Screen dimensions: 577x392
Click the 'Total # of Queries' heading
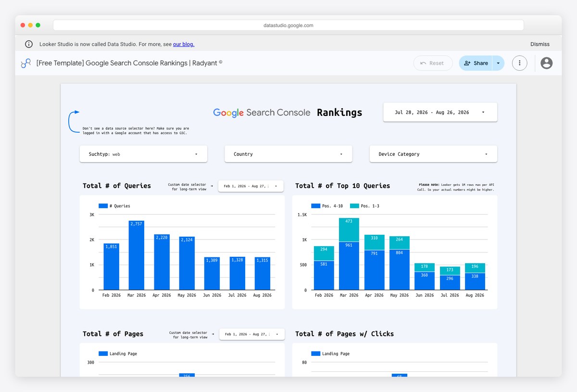click(x=117, y=186)
